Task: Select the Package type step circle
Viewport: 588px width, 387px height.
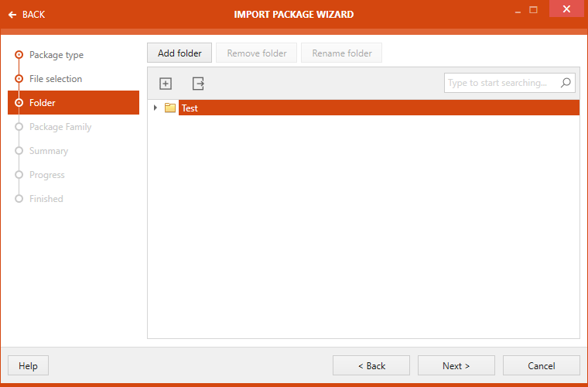Action: (19, 55)
